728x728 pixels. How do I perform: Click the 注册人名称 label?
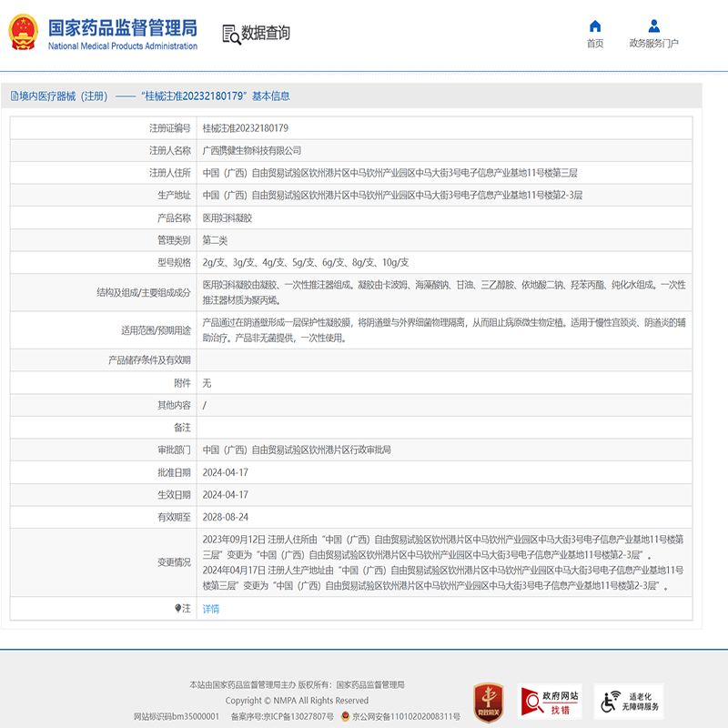tap(169, 150)
